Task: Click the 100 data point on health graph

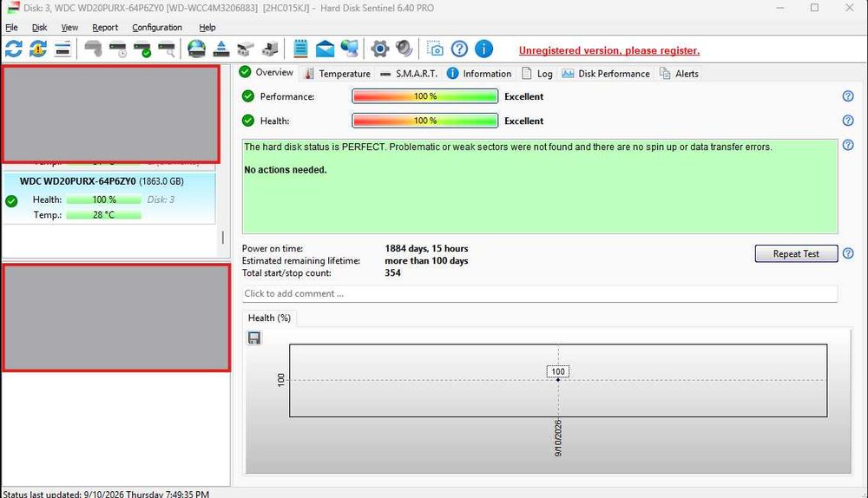Action: click(558, 380)
